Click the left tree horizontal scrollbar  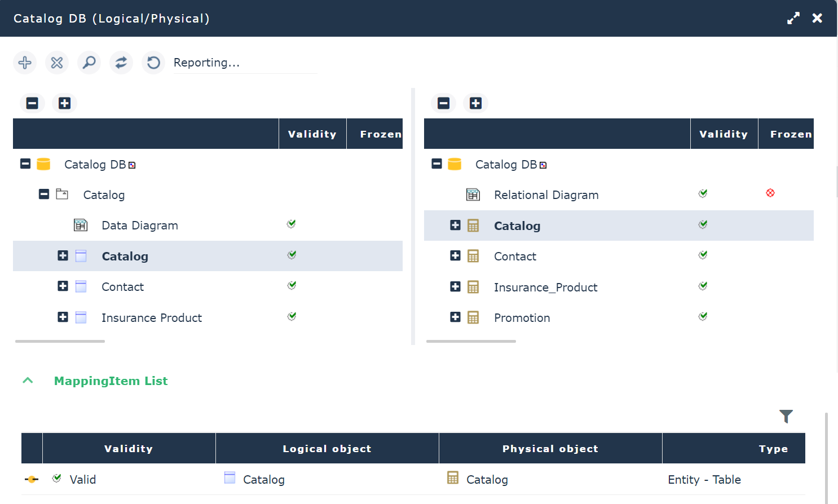click(x=60, y=341)
